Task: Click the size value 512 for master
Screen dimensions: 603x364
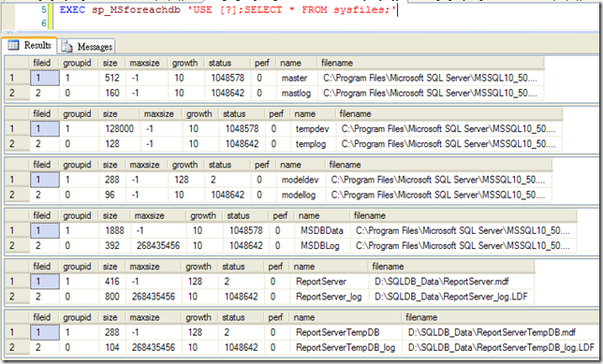Action: click(x=112, y=78)
